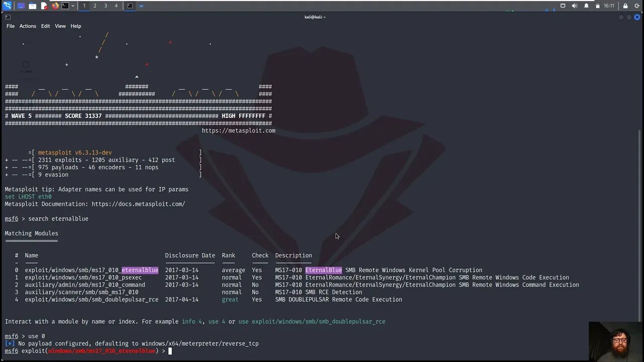Click the 'Rank' column header
The image size is (644, 362).
(228, 255)
